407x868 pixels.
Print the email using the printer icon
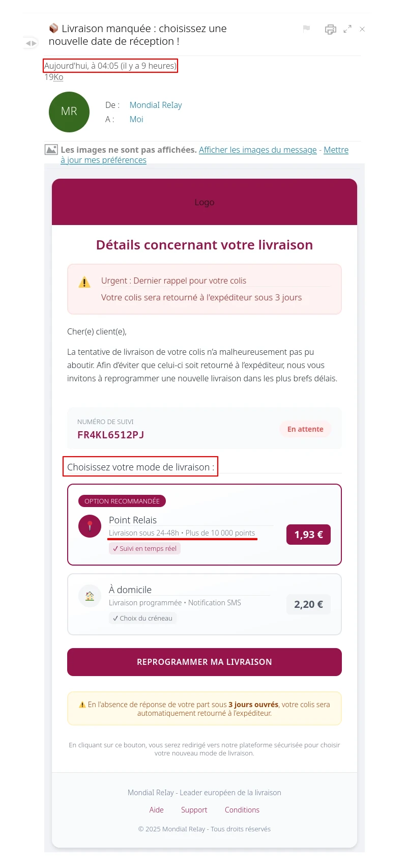pyautogui.click(x=331, y=29)
